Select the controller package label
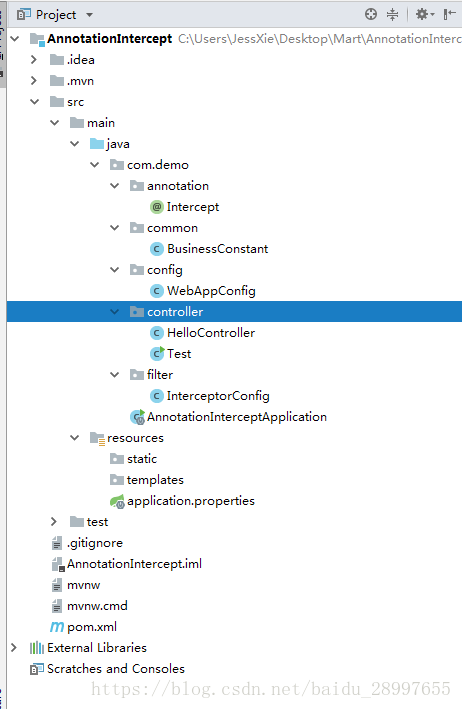This screenshot has width=462, height=709. [x=175, y=312]
